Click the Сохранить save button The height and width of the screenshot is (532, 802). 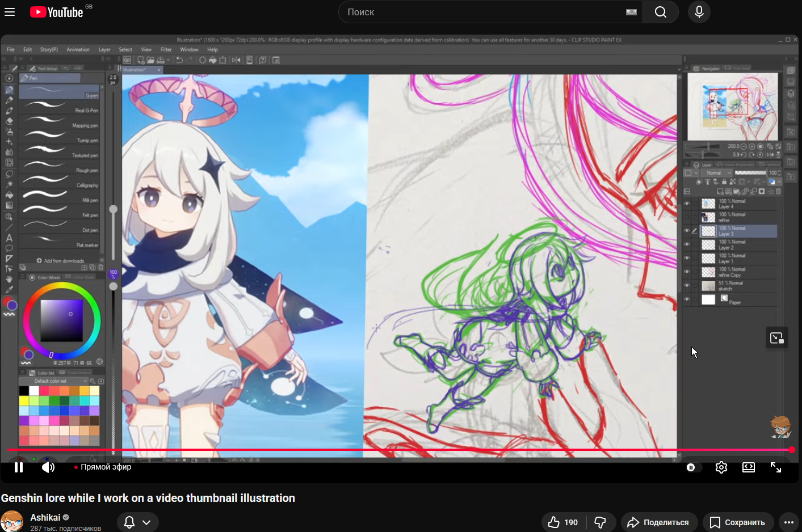(738, 522)
